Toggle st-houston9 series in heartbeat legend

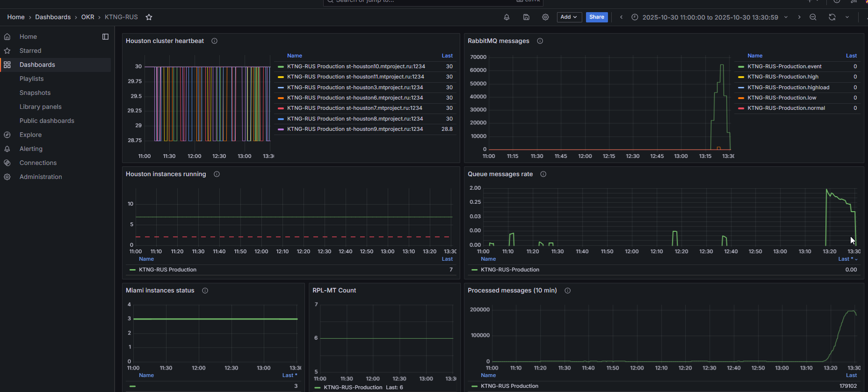point(354,129)
